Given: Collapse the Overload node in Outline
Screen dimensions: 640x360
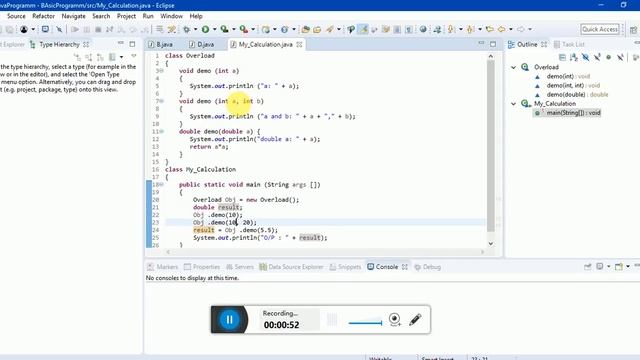Looking at the screenshot, I should click(513, 67).
